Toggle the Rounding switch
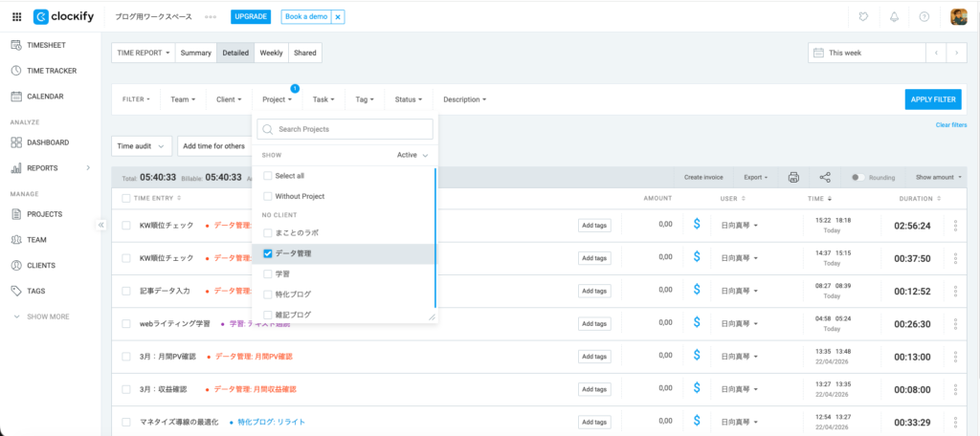This screenshot has height=436, width=980. (x=858, y=177)
